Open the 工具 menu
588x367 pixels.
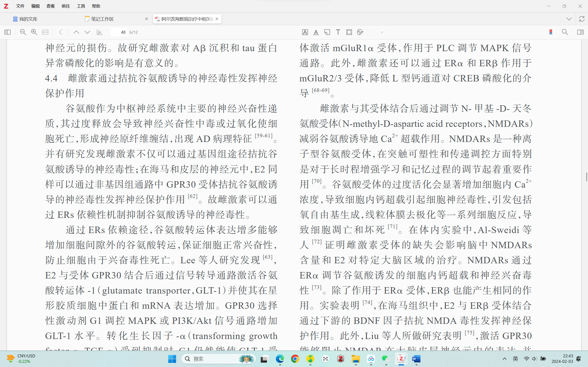(x=81, y=6)
